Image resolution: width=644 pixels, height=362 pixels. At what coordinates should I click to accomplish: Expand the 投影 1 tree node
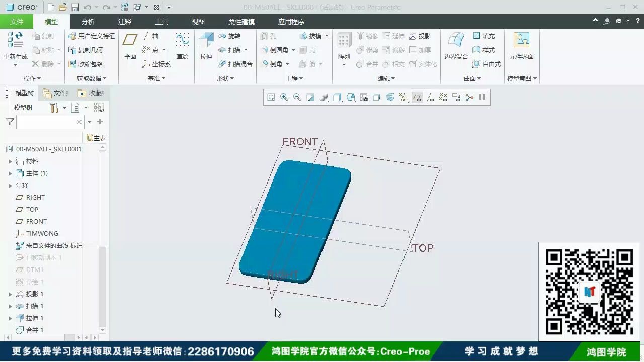(10, 294)
